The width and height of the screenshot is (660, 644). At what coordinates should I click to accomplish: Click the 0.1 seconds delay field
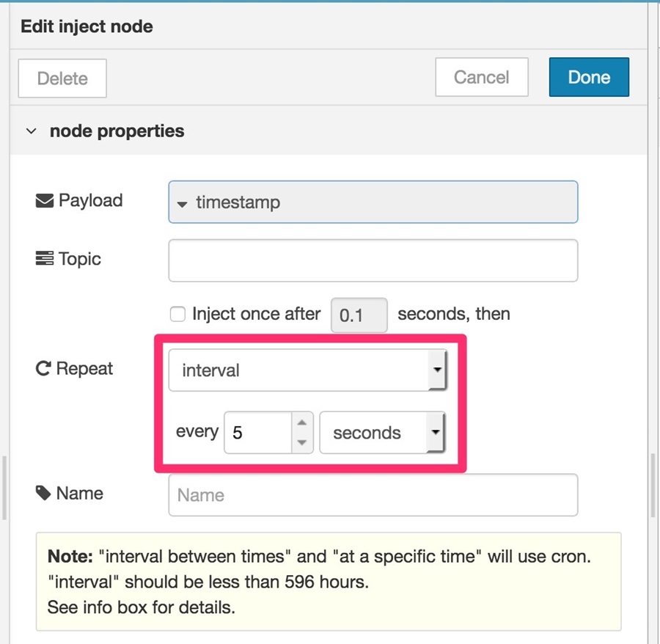[359, 315]
